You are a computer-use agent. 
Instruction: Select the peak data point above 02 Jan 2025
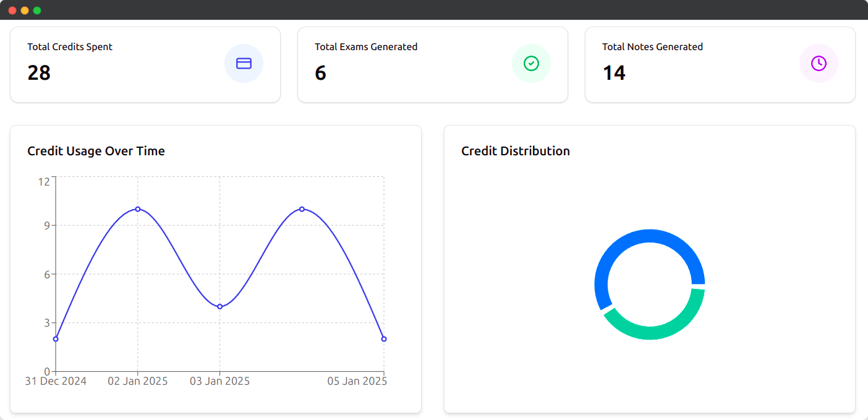137,209
